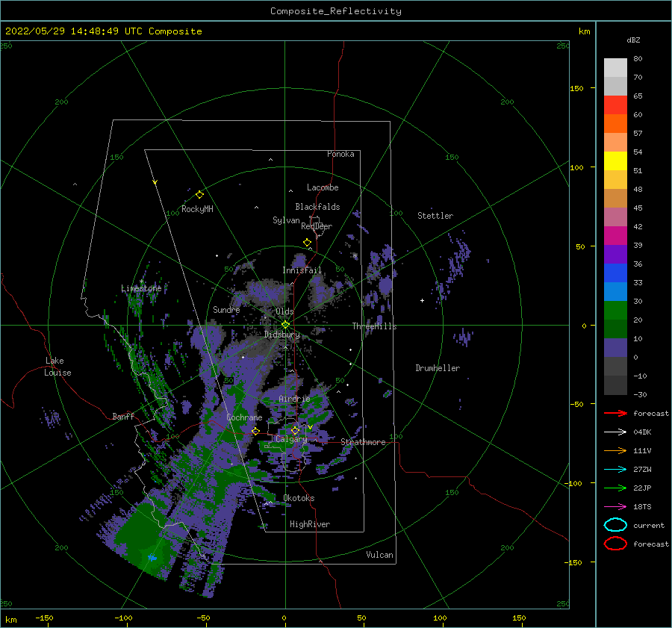Click the green 22JP arrow icon
The height and width of the screenshot is (628, 672).
tap(615, 488)
